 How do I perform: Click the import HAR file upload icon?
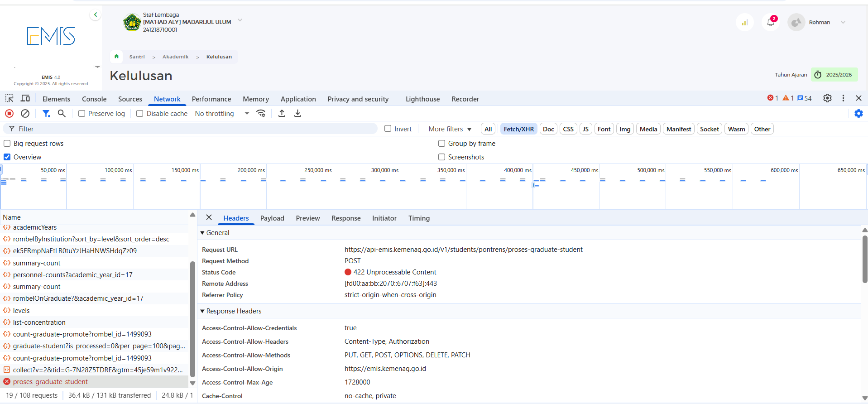(x=282, y=114)
